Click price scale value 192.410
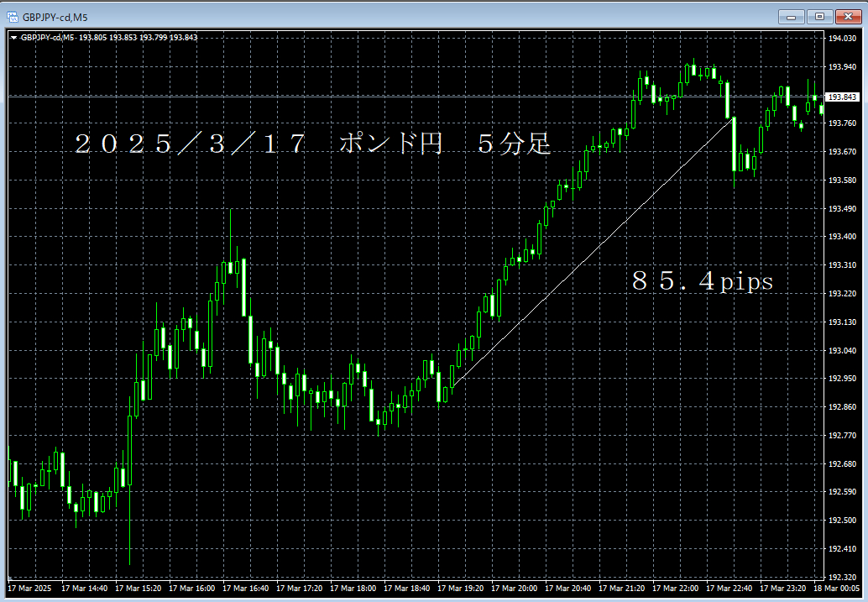 pos(842,549)
